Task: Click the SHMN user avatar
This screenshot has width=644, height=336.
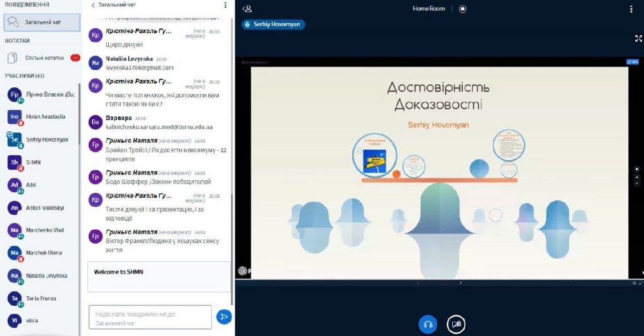Action: 15,162
